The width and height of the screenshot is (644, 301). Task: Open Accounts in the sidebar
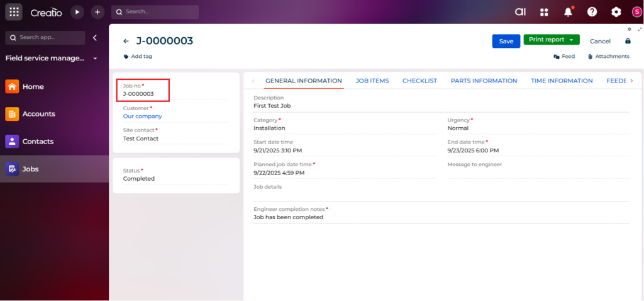pos(38,114)
